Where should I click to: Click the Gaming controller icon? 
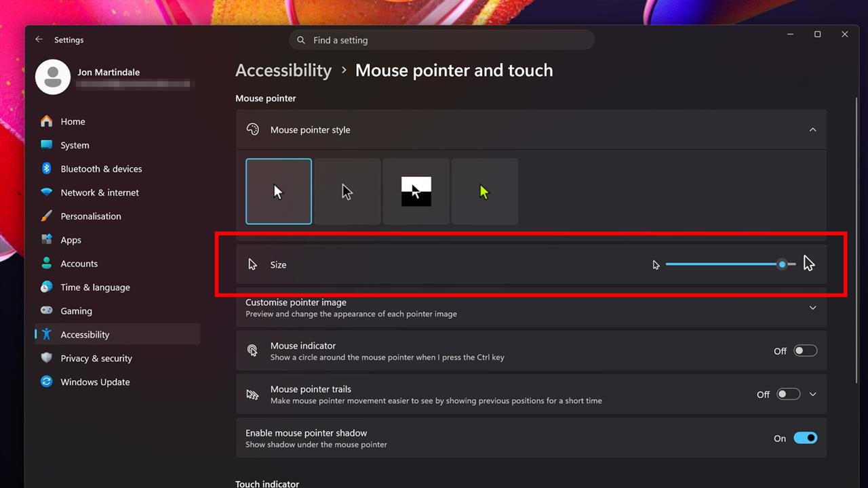click(x=46, y=311)
